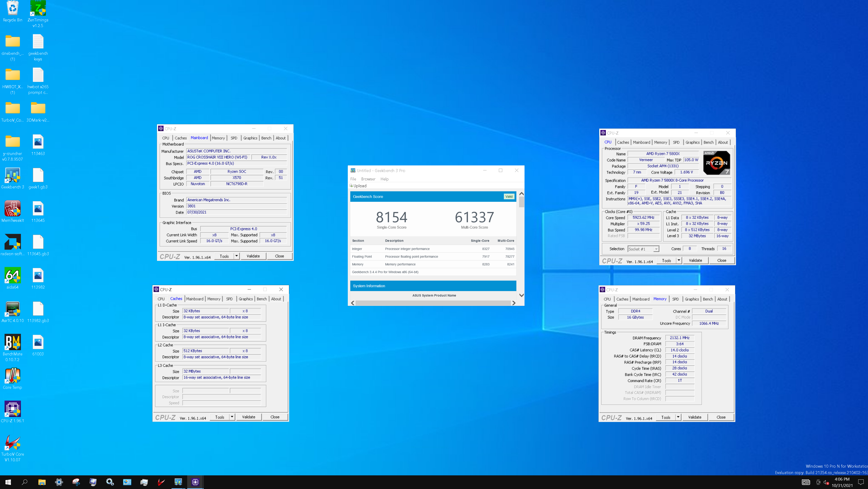Viewport: 868px width, 489px height.
Task: Click the ROG CROSSHAIR VIII HERO model field
Action: pos(218,157)
